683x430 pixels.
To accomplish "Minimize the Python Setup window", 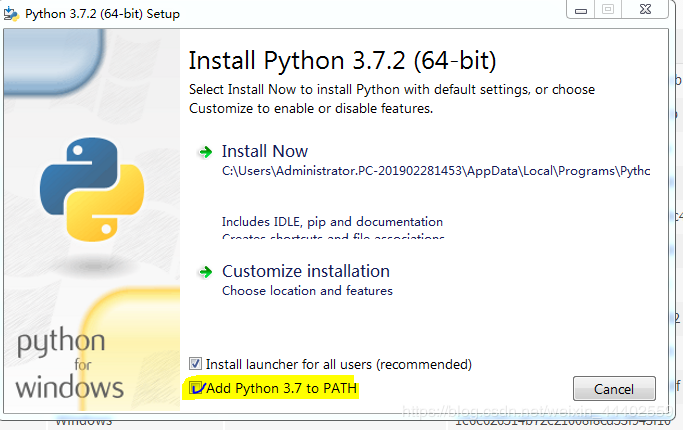I will [x=581, y=9].
